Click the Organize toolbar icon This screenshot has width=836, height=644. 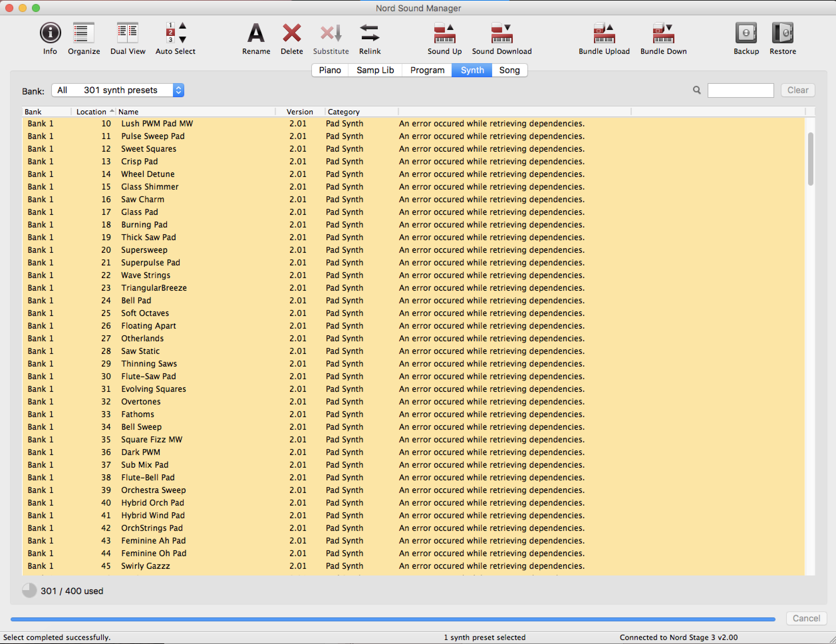tap(83, 33)
